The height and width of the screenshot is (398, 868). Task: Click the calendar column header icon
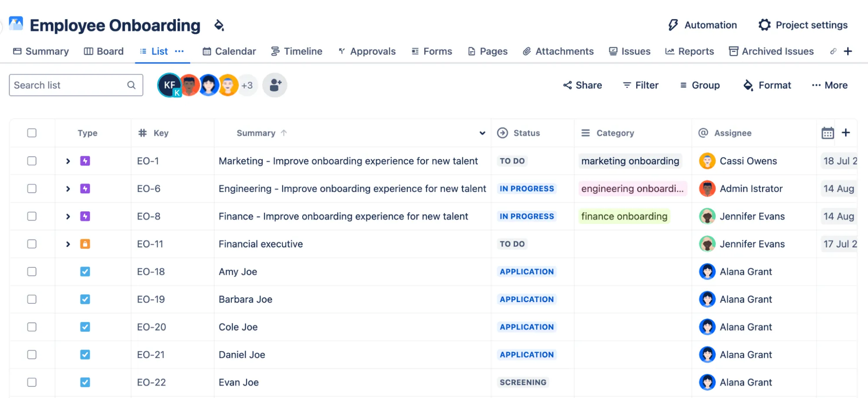coord(828,133)
